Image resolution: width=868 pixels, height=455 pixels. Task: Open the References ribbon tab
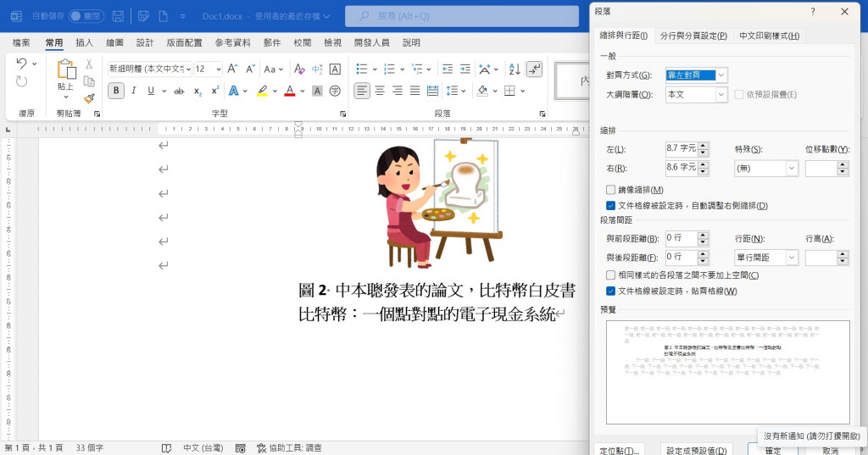pos(232,42)
